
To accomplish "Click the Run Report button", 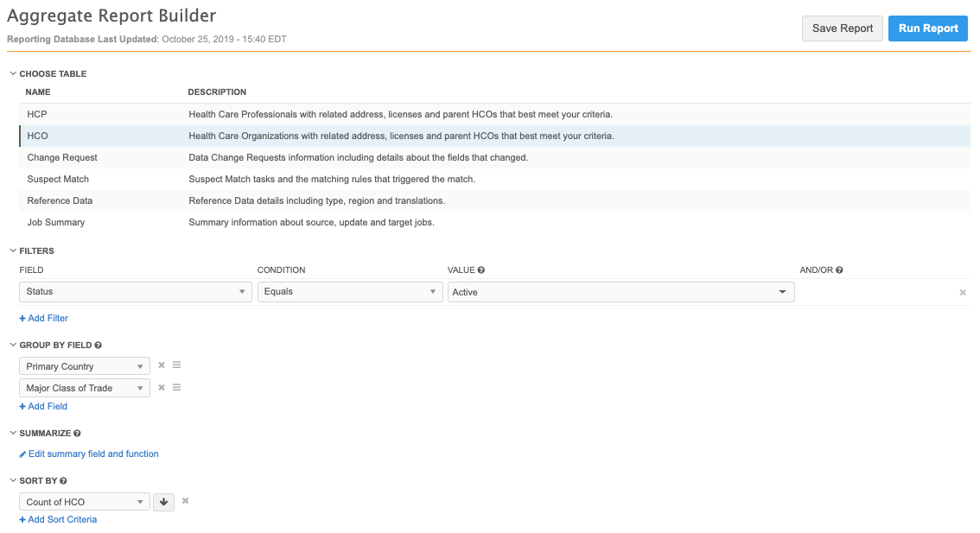I will coord(927,29).
